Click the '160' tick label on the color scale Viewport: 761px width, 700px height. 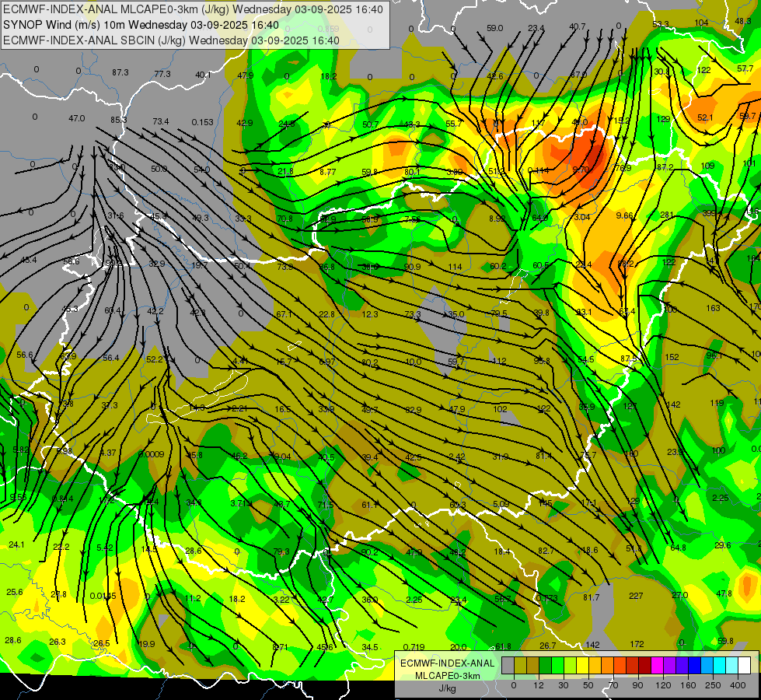coord(688,685)
